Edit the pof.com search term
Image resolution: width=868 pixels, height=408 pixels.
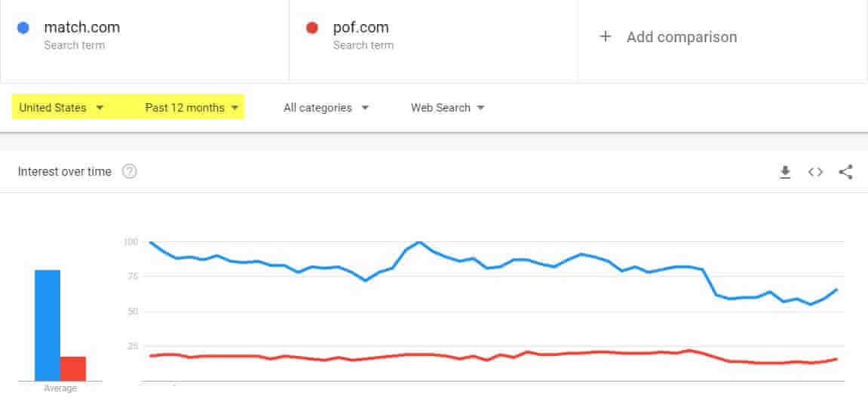click(x=361, y=27)
